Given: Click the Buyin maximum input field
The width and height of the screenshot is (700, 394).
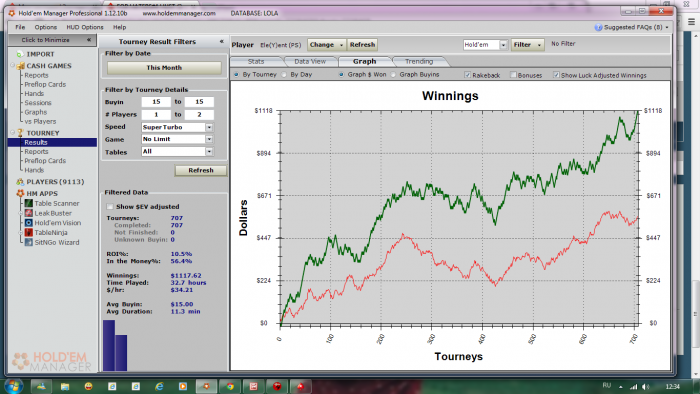Looking at the screenshot, I should (x=199, y=102).
